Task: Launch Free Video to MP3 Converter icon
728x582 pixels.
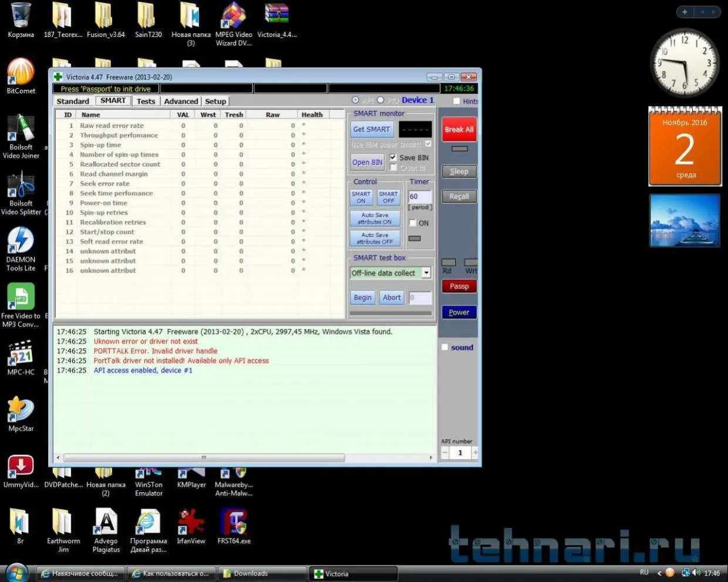Action: tap(21, 305)
